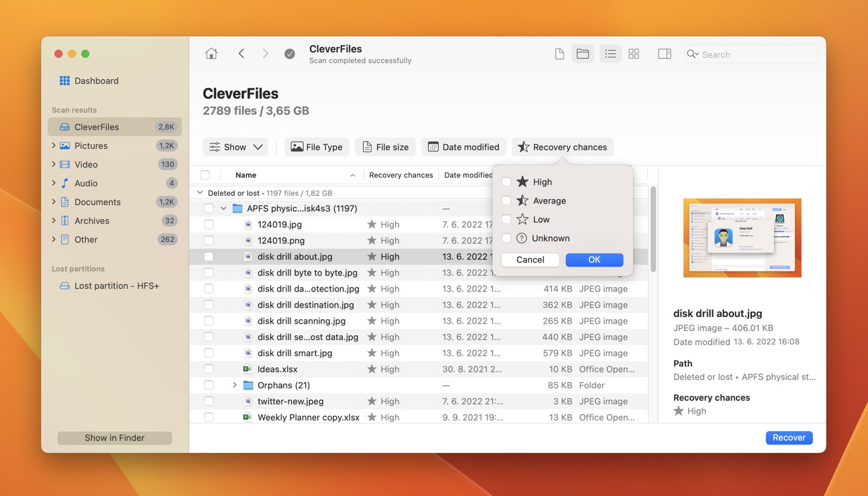Viewport: 868px width, 496px height.
Task: Select the disk drill scanning.jpg row
Action: (419, 321)
